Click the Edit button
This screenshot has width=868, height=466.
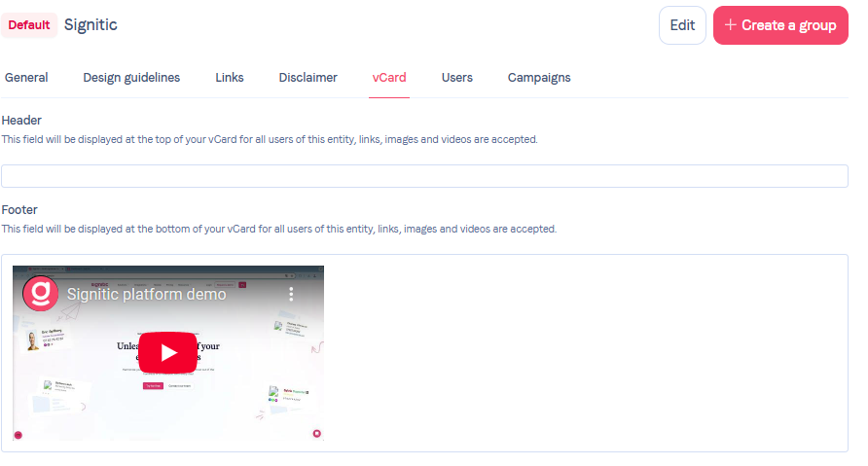[682, 25]
